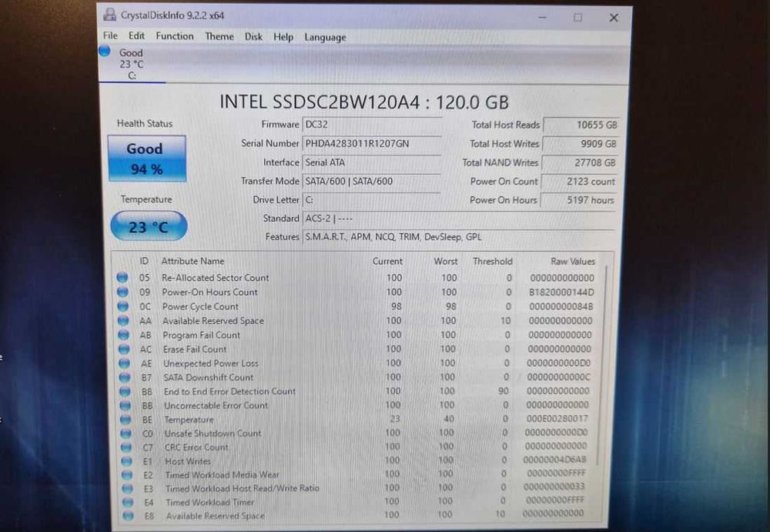The width and height of the screenshot is (770, 532).
Task: Click the Threshold column header
Action: pos(493,261)
